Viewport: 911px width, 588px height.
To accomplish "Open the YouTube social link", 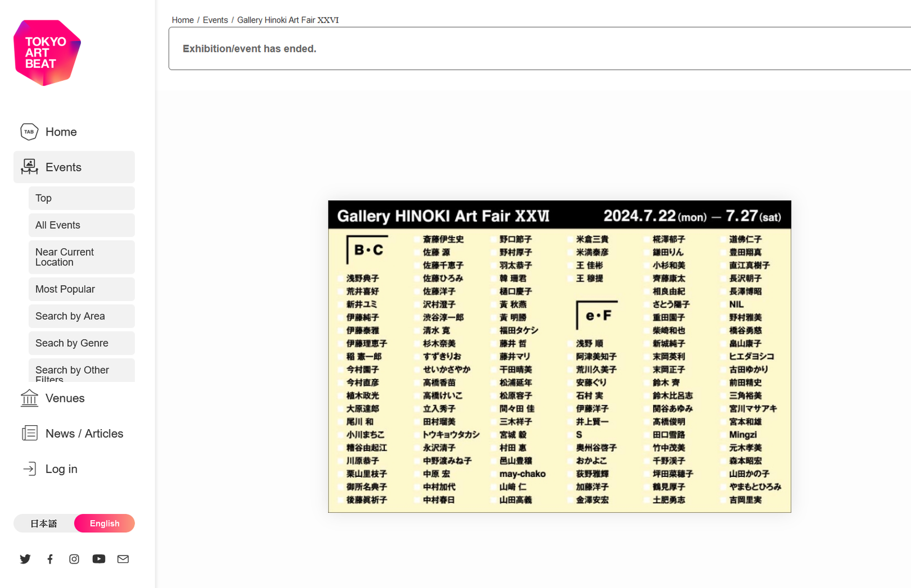I will coord(99,559).
